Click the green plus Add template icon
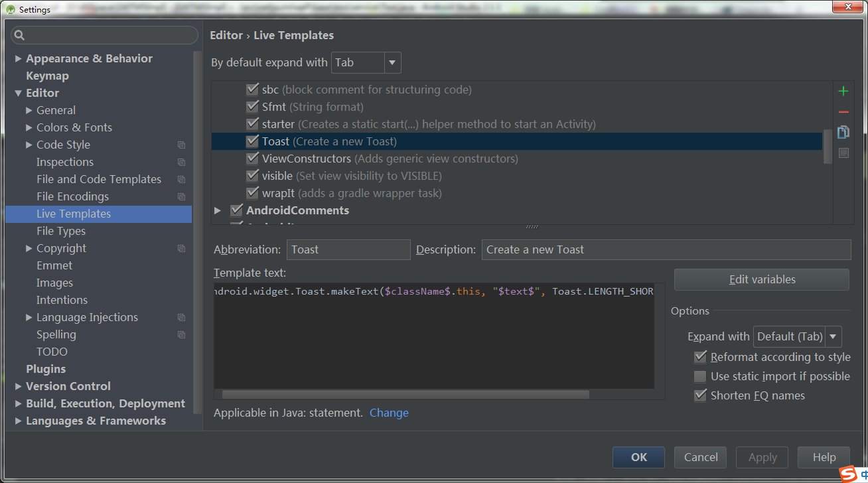Image resolution: width=868 pixels, height=483 pixels. [x=843, y=91]
